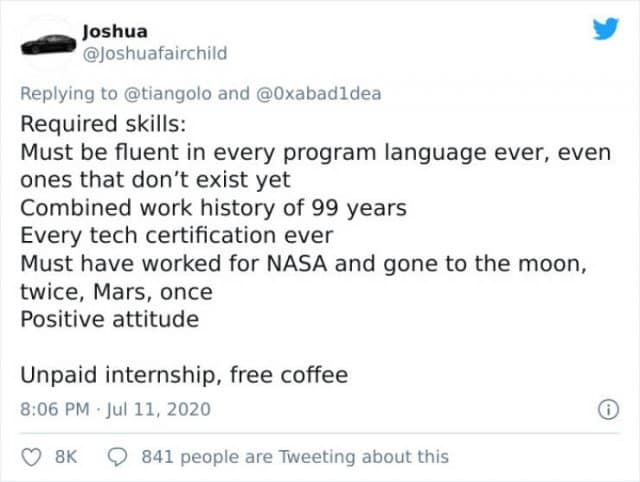Screen dimensions: 640x482
Task: Click the 8K likes count
Action: point(66,456)
